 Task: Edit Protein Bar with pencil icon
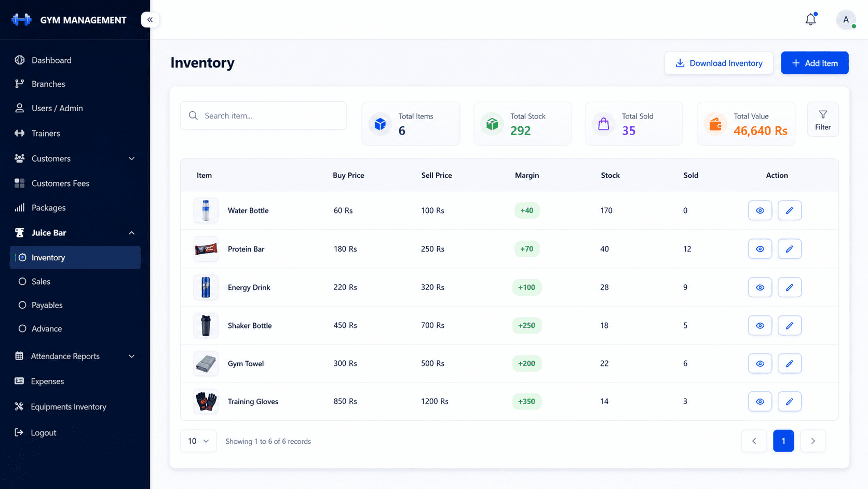pos(790,249)
